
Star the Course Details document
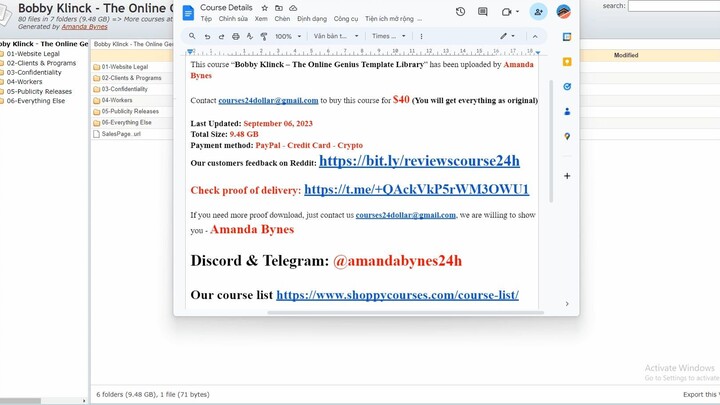click(264, 8)
